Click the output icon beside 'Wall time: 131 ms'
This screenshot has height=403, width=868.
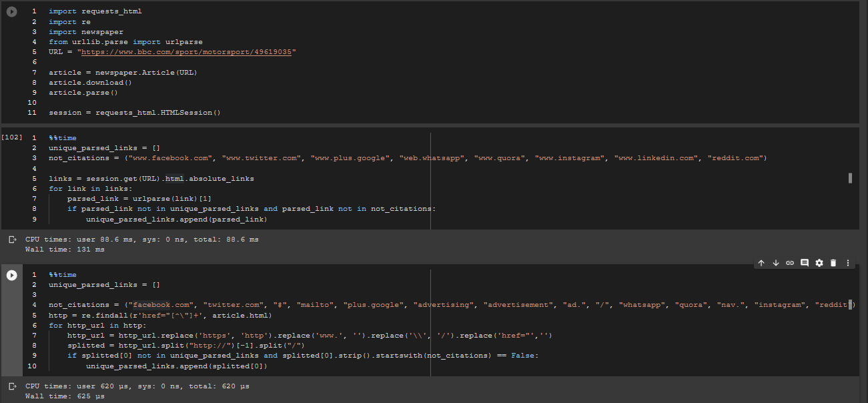pyautogui.click(x=11, y=239)
